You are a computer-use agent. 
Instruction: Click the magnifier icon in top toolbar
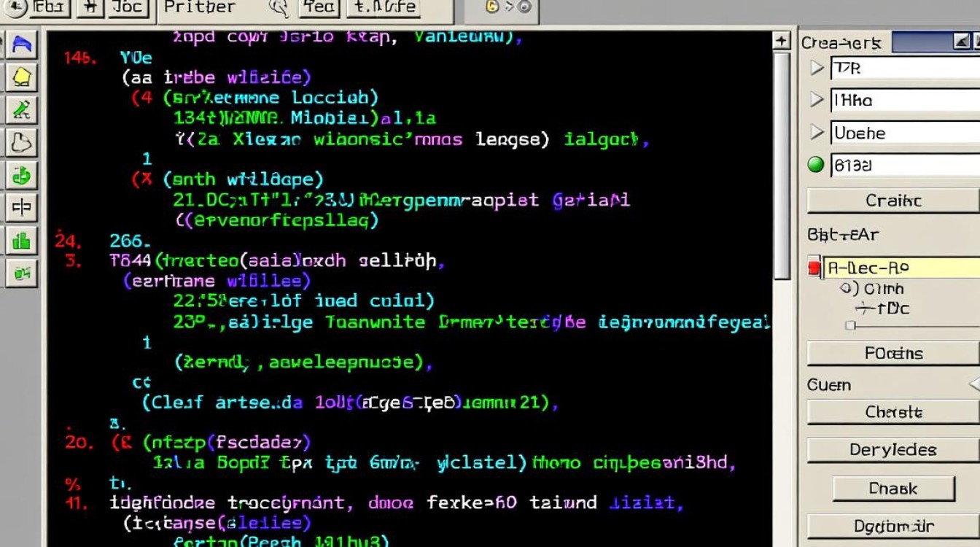[x=278, y=7]
